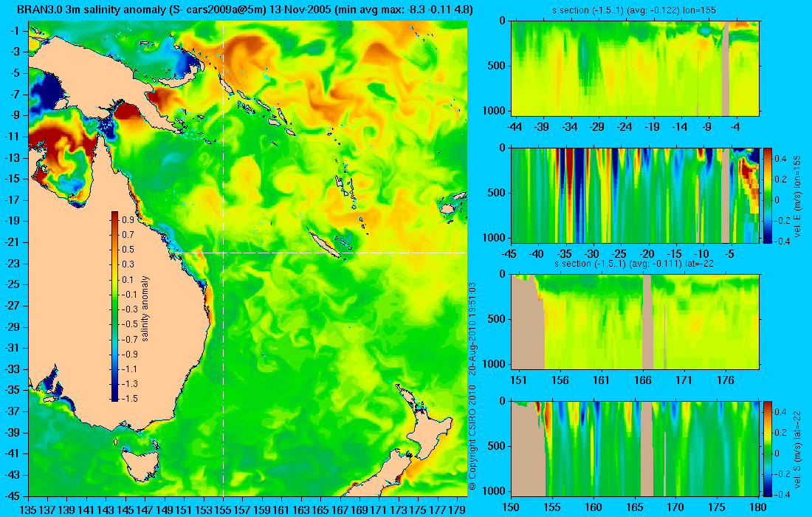
Task: Click the 'vel. E (m/s) lon=155' label
Action: tap(796, 196)
